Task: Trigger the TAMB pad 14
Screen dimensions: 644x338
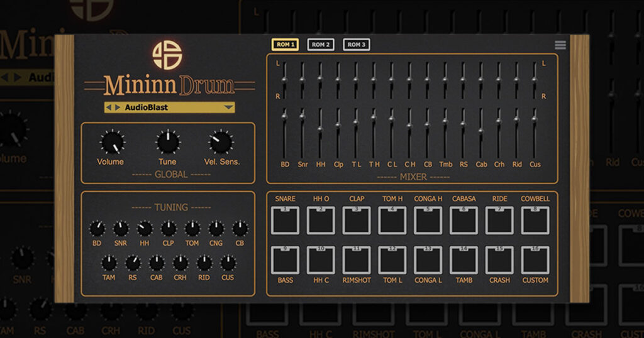Action: 464,260
